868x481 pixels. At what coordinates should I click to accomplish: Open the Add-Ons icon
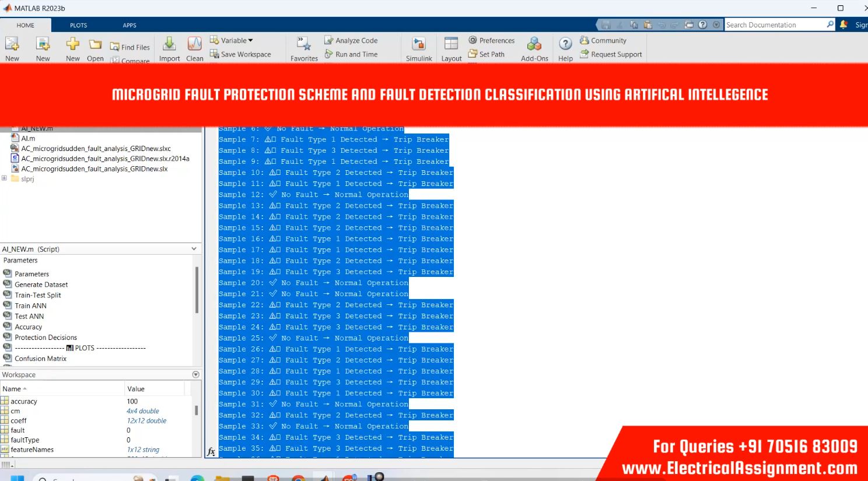[x=534, y=44]
